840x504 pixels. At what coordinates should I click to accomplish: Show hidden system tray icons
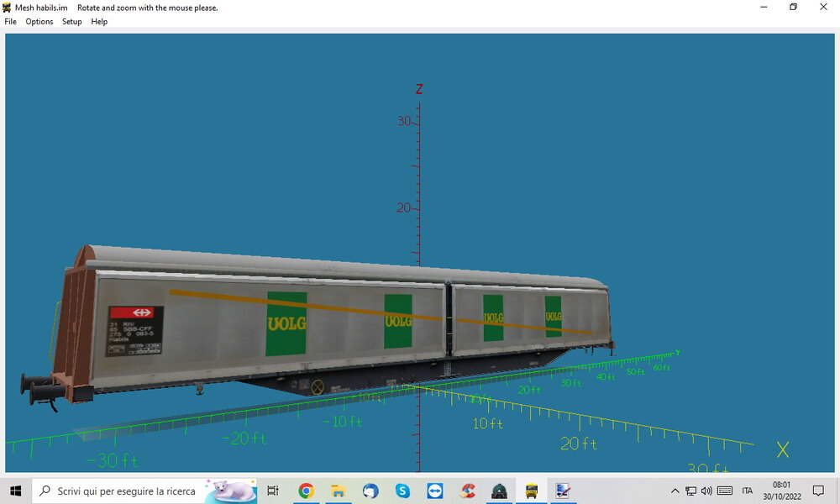click(x=675, y=491)
